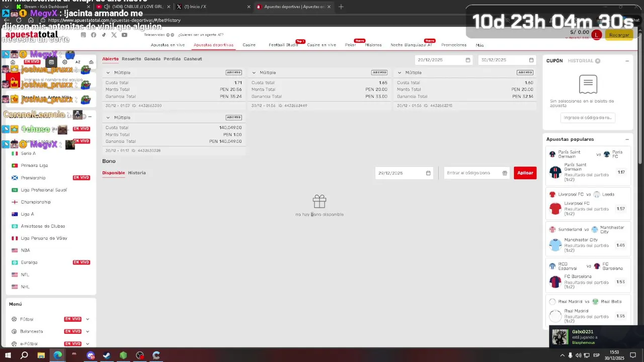Click the Ingrese el código de reserva field
Screen dimensions: 644x362
(588, 118)
